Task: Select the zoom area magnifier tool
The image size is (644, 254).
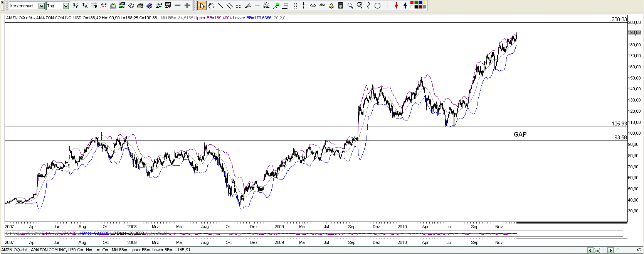Action: point(360,5)
